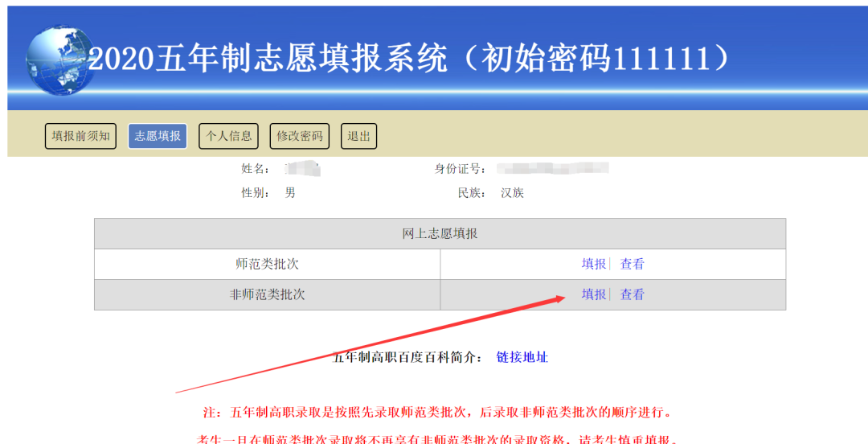Open the blue 链接地址 hyperlink
This screenshot has height=444, width=868.
tap(522, 357)
